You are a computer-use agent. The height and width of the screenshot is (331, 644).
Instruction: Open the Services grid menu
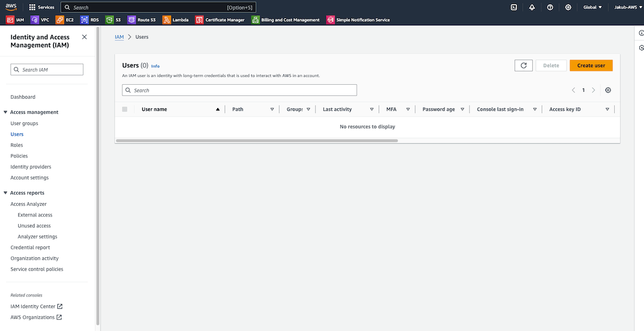pyautogui.click(x=42, y=8)
